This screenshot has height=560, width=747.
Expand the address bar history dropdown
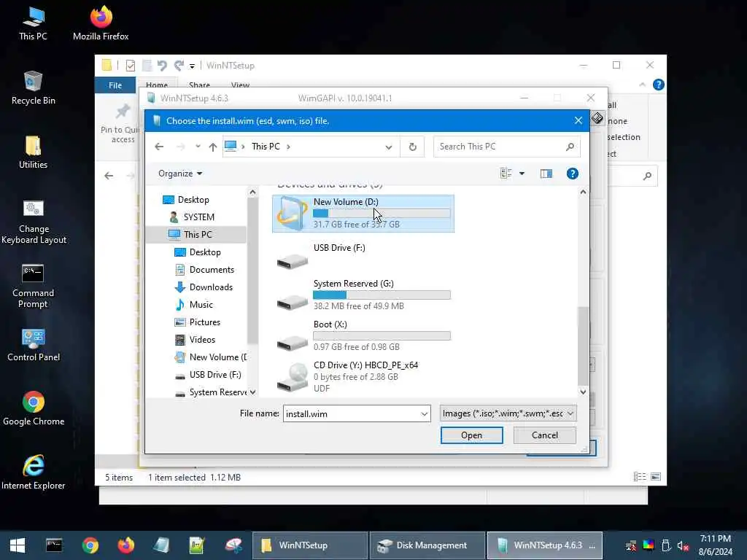coord(389,147)
